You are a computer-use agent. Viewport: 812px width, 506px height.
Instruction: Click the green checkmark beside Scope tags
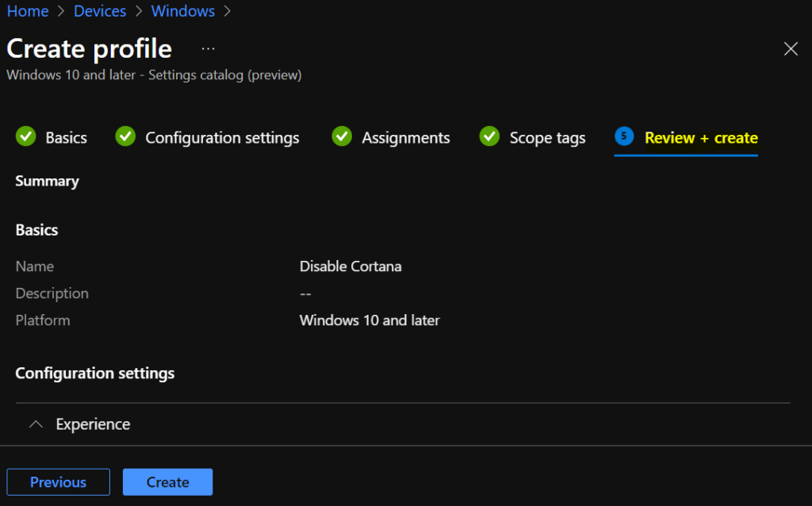(x=489, y=136)
